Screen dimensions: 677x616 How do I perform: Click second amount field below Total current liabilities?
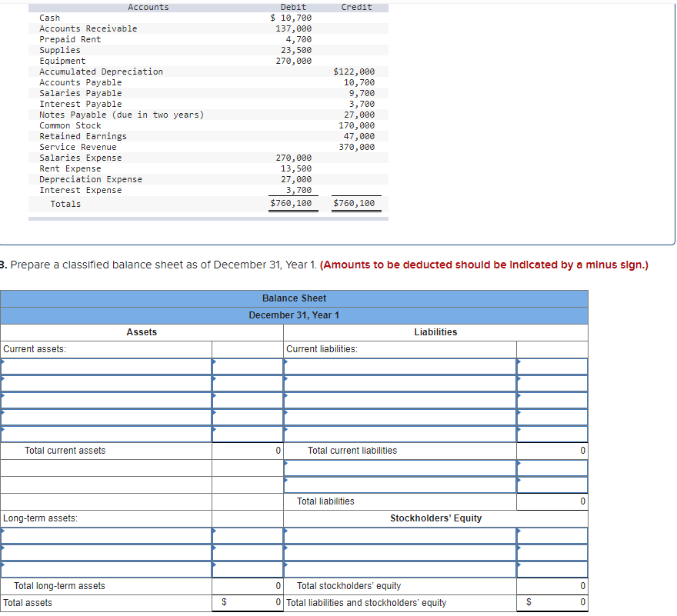point(552,484)
